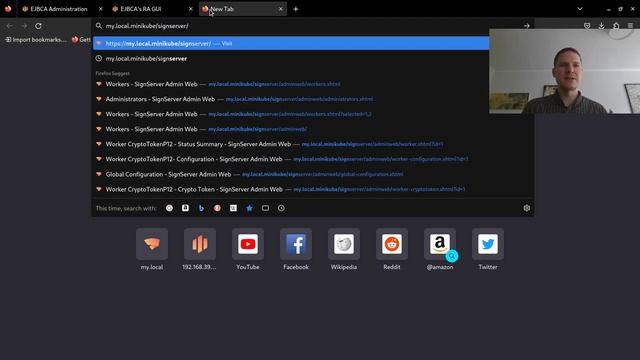The image size is (640, 360).
Task: Search with Google one-off icon
Action: point(169,208)
